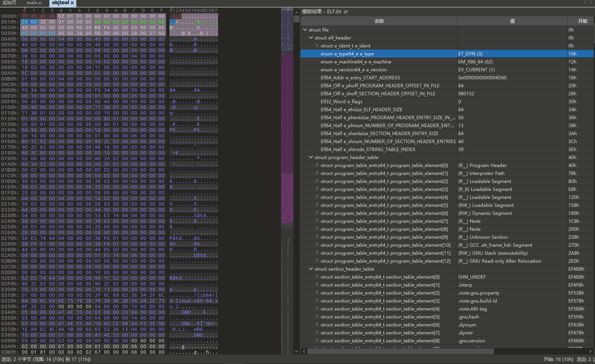Select the e_entry_START_ADDRESS row
Screen dimensions: 595x364
pos(447,78)
